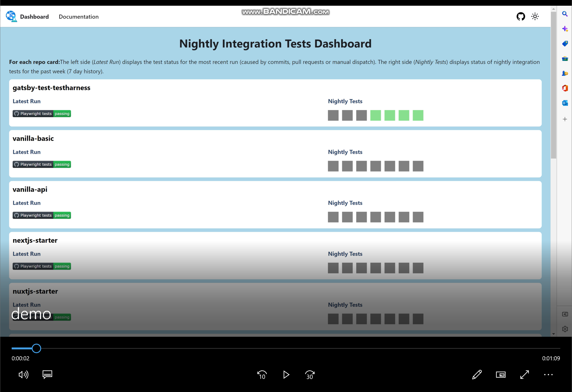
Task: Toggle the light/dark theme sun icon
Action: point(535,16)
